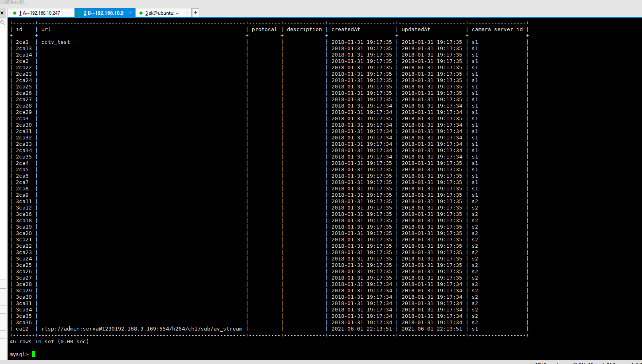Click the id value 3ca30
The image size is (642, 364).
pyautogui.click(x=24, y=297)
